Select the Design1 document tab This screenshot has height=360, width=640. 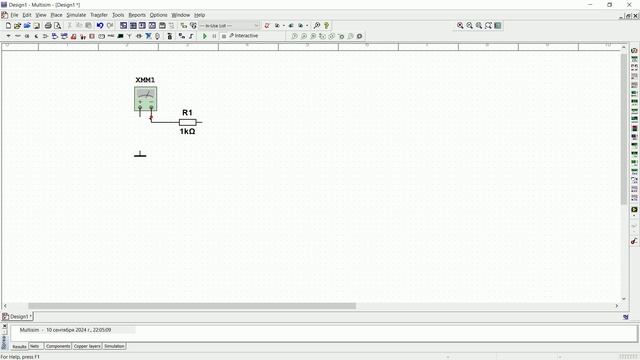pos(17,316)
